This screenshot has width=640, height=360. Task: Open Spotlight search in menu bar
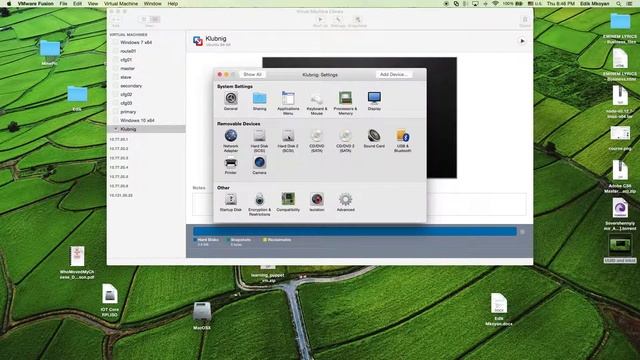(619, 4)
